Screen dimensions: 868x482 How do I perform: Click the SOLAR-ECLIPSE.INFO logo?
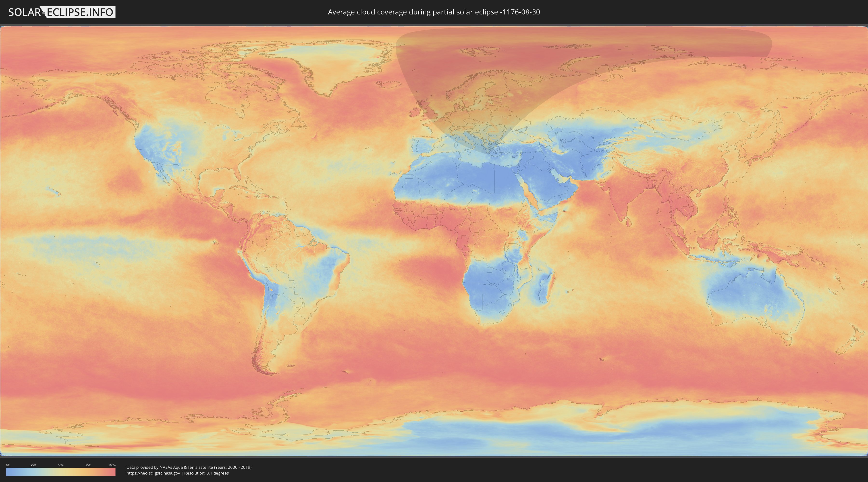(x=62, y=12)
